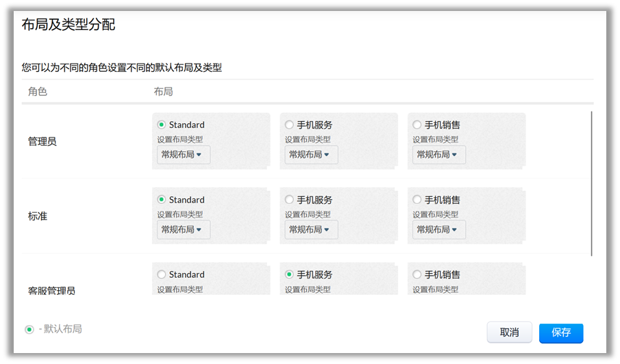Select 手机销售 layout for 客服管理员 role
The image size is (620, 364).
(417, 274)
